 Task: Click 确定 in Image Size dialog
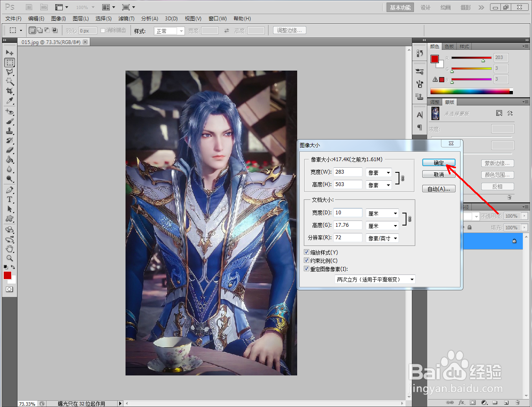pyautogui.click(x=439, y=163)
